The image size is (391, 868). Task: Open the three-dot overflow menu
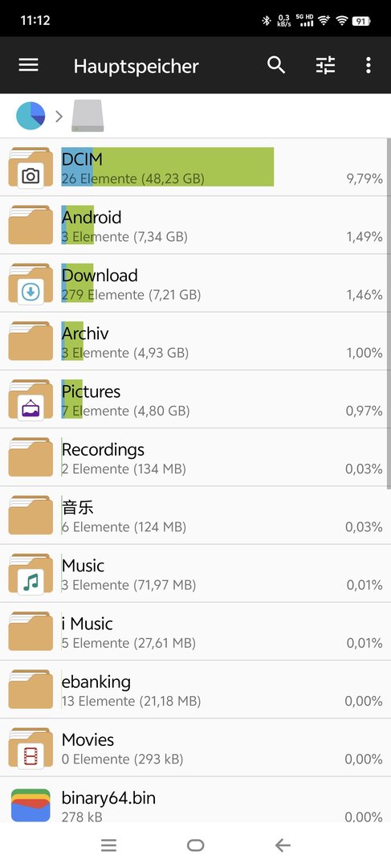pyautogui.click(x=369, y=65)
